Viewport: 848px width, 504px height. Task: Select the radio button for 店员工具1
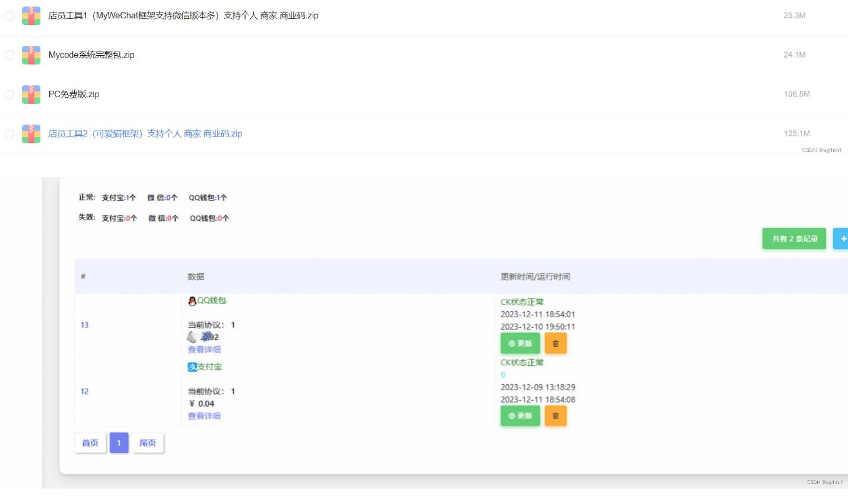(x=9, y=15)
